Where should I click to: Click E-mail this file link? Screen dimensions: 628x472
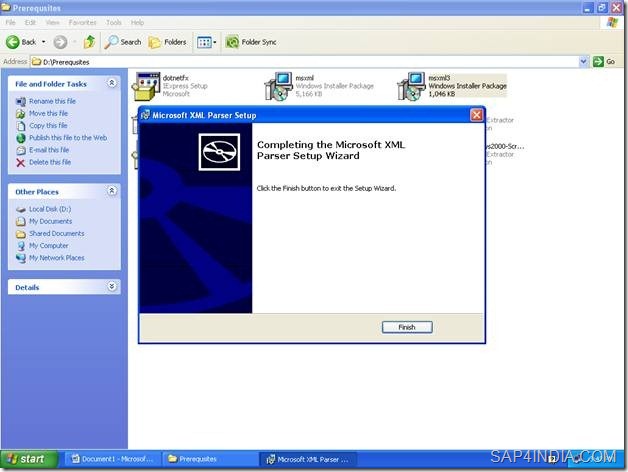pyautogui.click(x=49, y=150)
